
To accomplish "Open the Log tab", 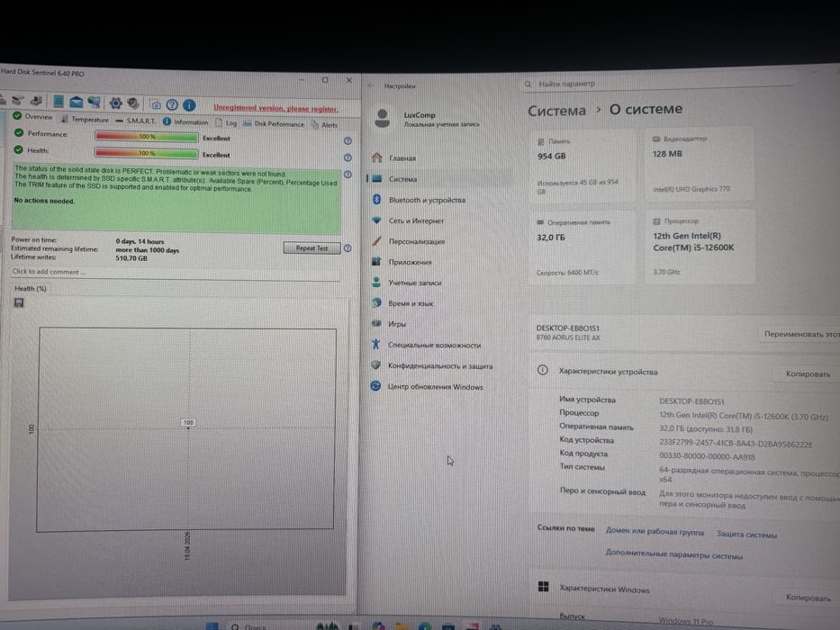I will tap(226, 122).
